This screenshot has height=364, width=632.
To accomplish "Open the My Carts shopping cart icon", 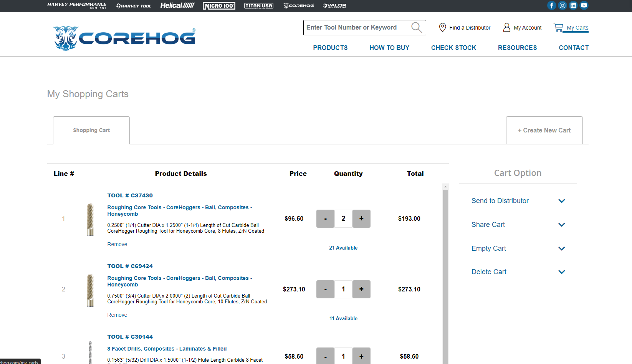I will 559,27.
